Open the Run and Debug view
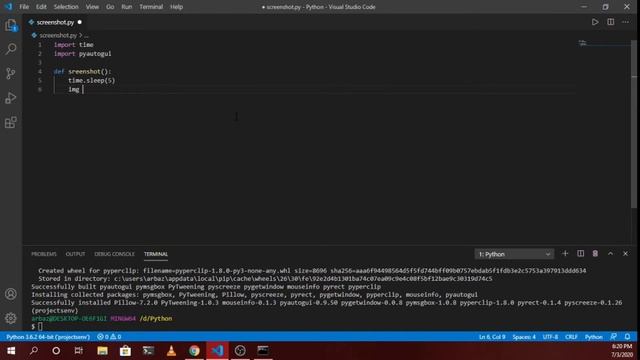This screenshot has width=640, height=360. click(x=11, y=98)
